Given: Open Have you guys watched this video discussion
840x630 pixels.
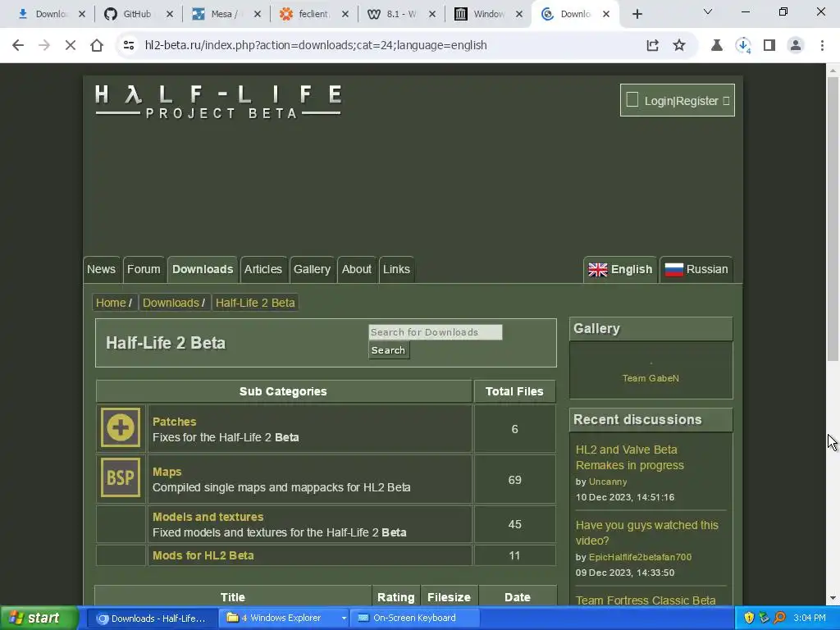Looking at the screenshot, I should point(646,533).
